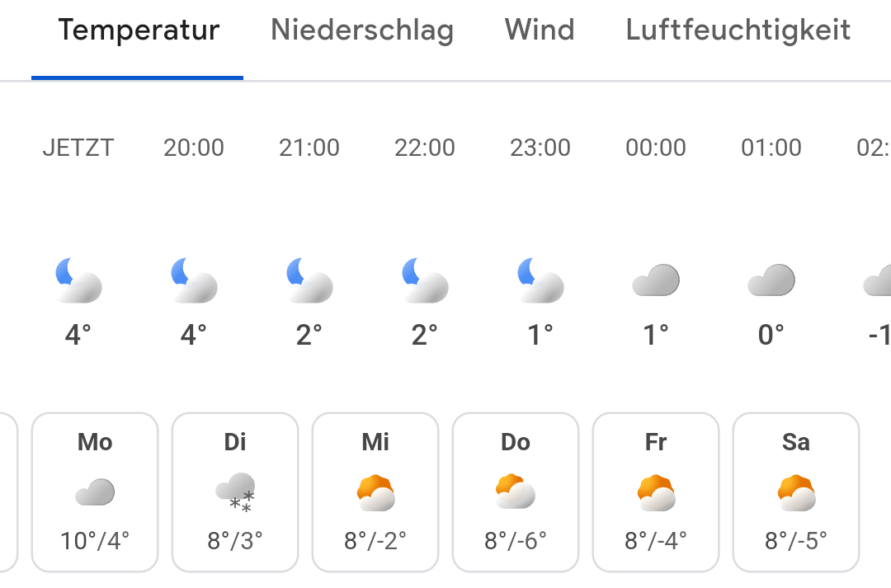Click the 00:00 cloudy icon
The height and width of the screenshot is (588, 891).
(656, 280)
